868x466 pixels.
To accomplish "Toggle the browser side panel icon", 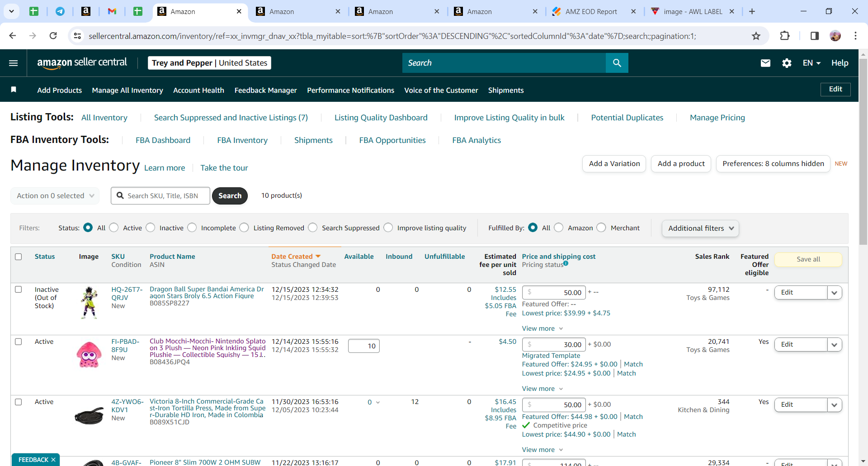I will point(815,36).
